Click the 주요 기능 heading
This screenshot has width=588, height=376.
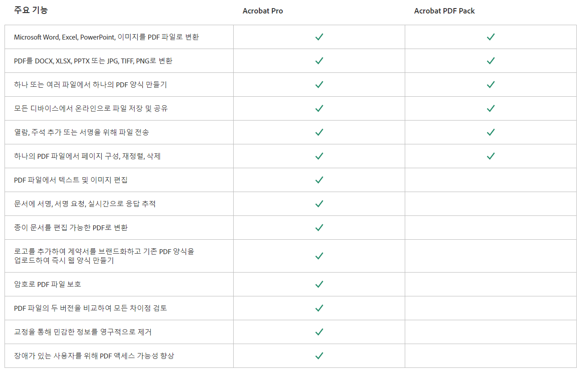(x=31, y=10)
